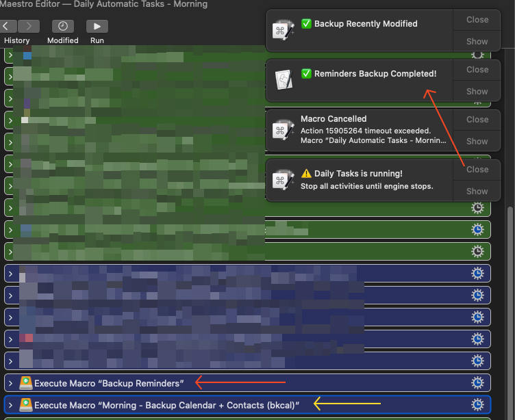Expand the Backup Reminders action disclosure chevron
Image resolution: width=515 pixels, height=420 pixels.
(x=10, y=383)
